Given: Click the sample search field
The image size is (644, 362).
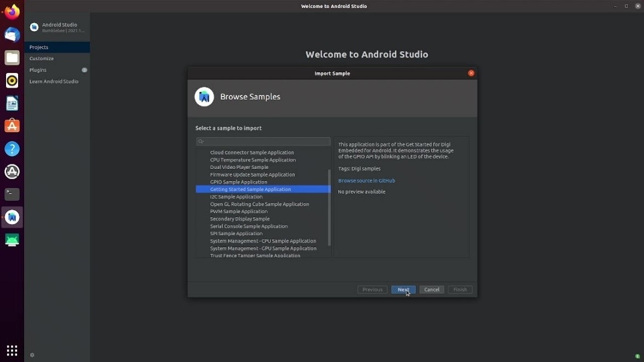Looking at the screenshot, I should [x=264, y=142].
